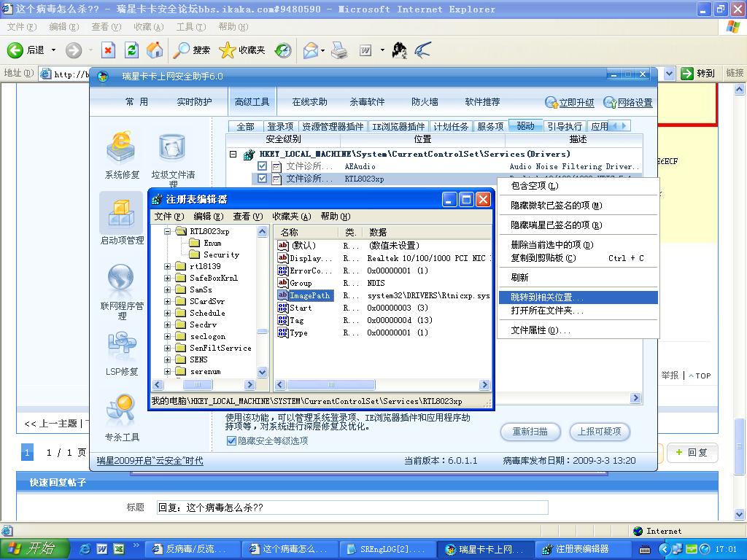Collapse HKEY_LOCAL_MACHINE Services Drivers tree node
The image size is (747, 560).
point(233,154)
